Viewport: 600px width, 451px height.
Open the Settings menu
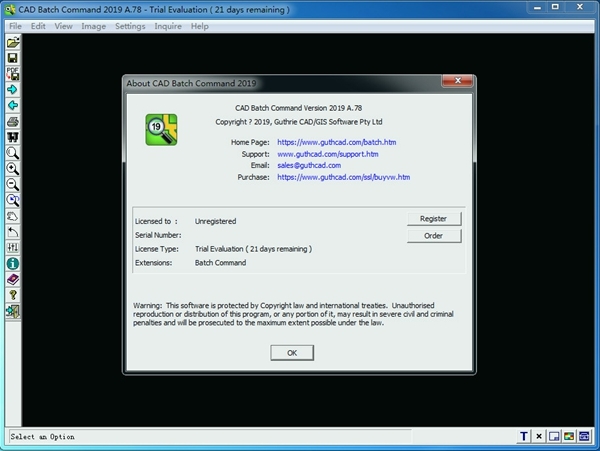pos(130,26)
